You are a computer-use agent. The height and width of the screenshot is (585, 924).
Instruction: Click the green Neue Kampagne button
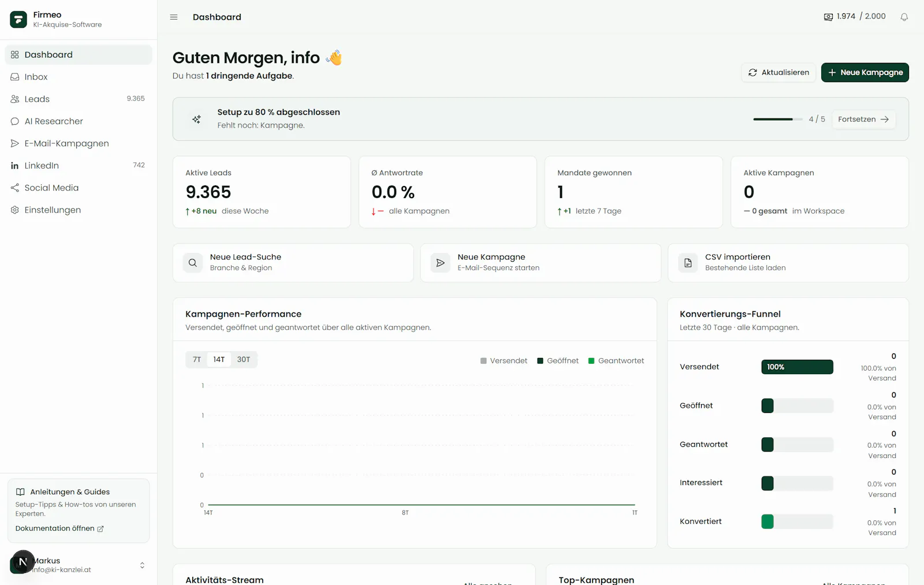865,73
